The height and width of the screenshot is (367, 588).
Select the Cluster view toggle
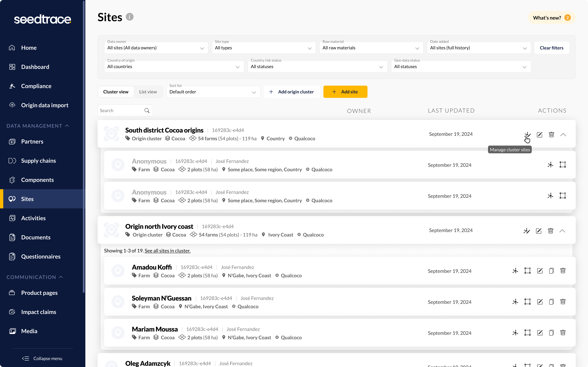(x=116, y=92)
